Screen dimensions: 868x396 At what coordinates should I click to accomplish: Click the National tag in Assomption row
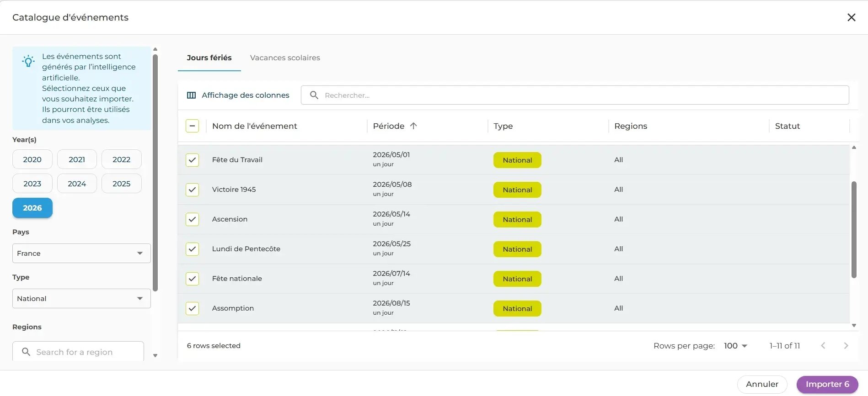[517, 309]
